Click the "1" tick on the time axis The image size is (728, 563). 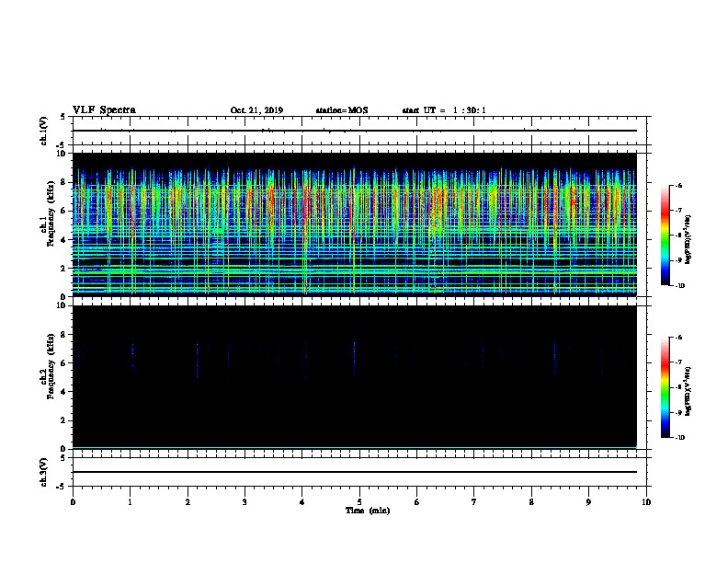pyautogui.click(x=130, y=501)
